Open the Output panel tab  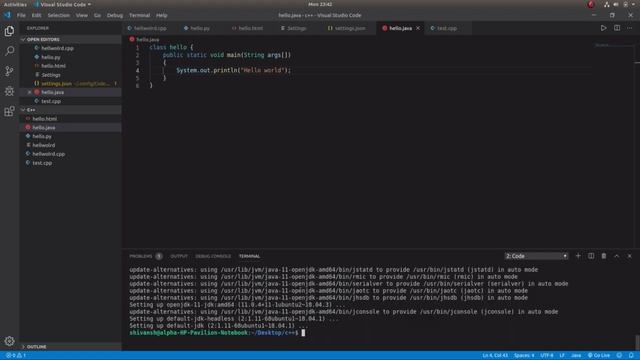click(x=179, y=256)
